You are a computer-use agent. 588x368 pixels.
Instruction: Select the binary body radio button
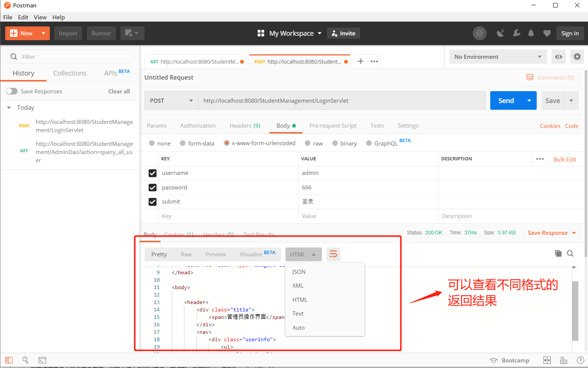pyautogui.click(x=335, y=143)
